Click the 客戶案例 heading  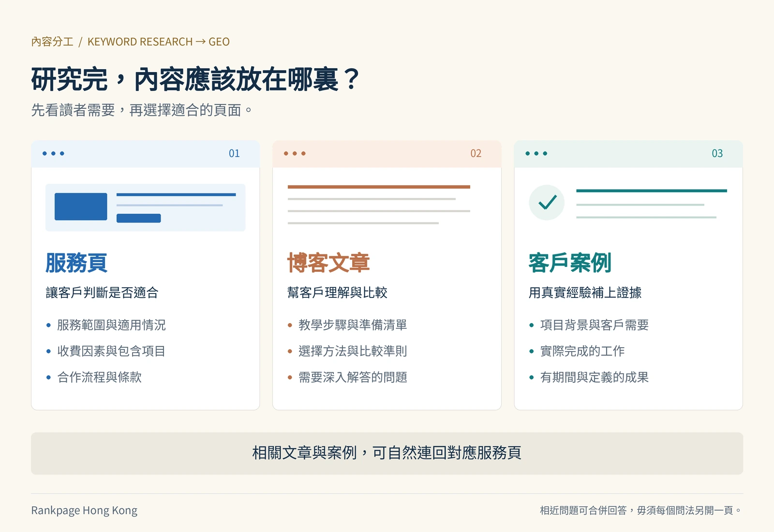pos(570,263)
